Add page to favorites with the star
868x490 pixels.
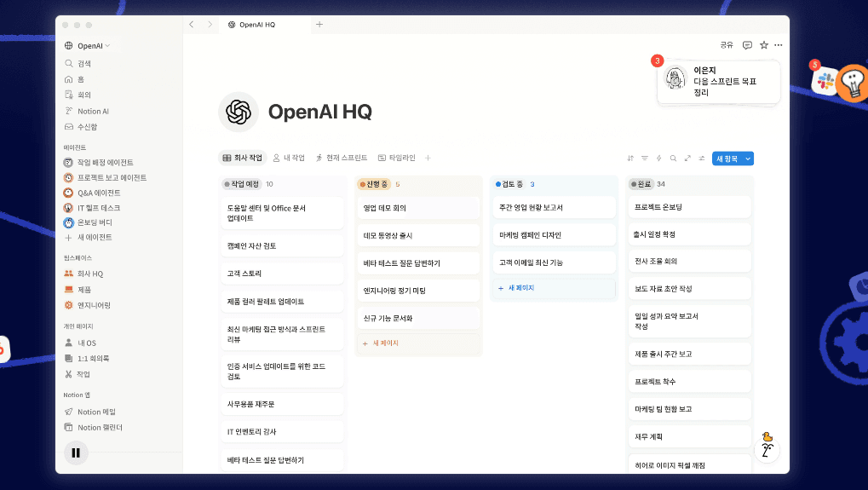pyautogui.click(x=764, y=45)
